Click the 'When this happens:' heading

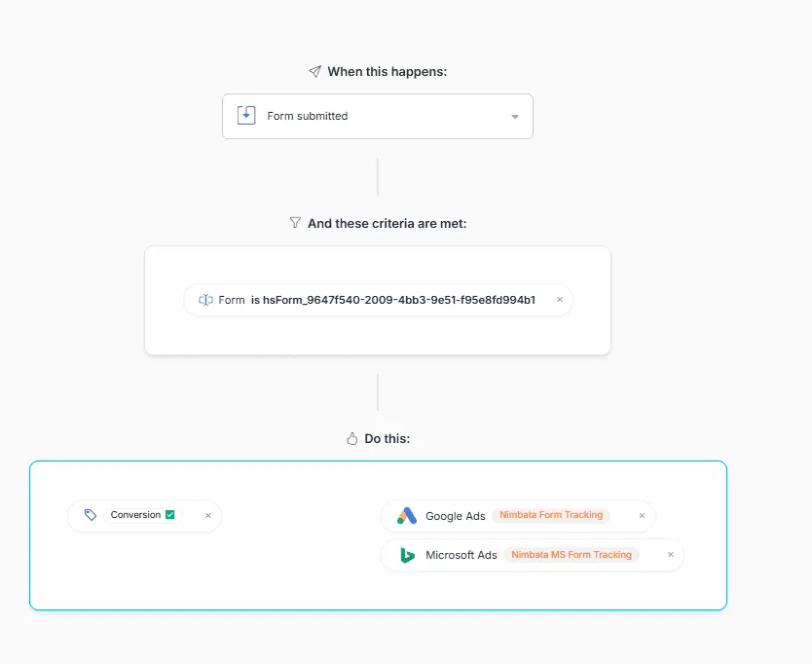[388, 71]
